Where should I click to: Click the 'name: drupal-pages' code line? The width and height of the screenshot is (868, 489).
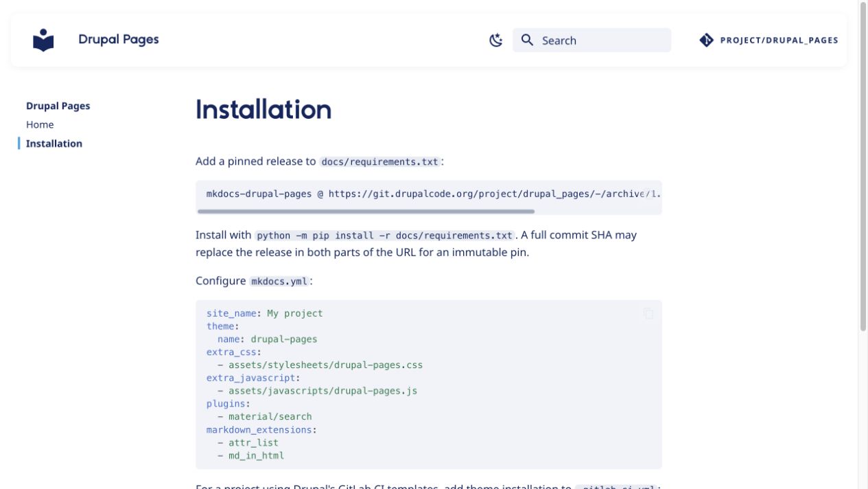pos(268,339)
